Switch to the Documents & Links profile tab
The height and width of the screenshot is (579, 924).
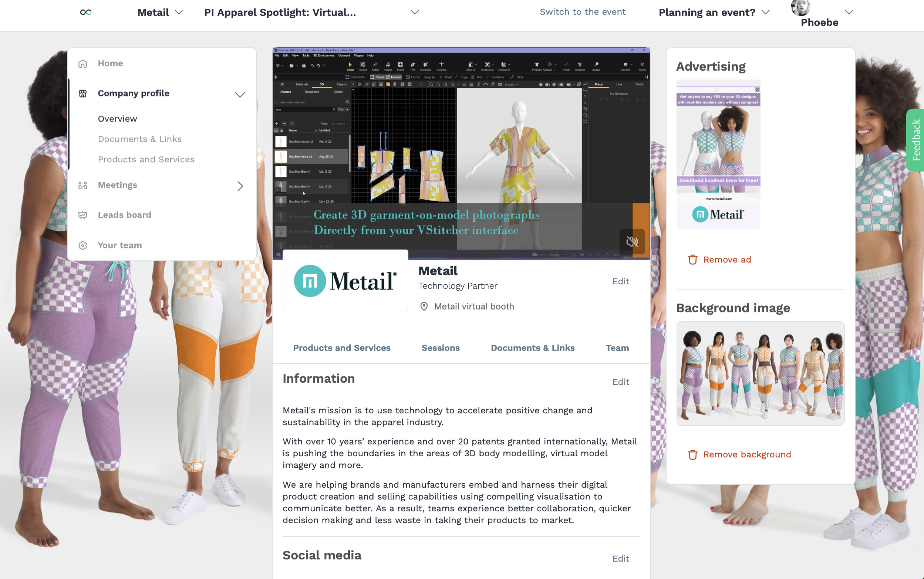click(533, 348)
